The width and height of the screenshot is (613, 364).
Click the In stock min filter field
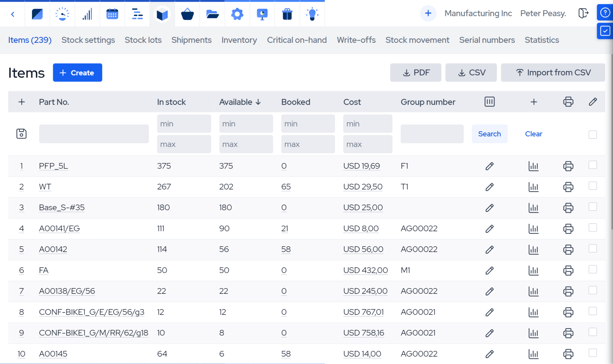184,124
